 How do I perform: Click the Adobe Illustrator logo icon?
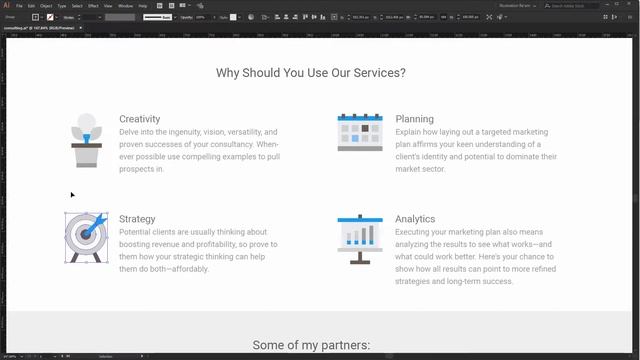pos(6,5)
